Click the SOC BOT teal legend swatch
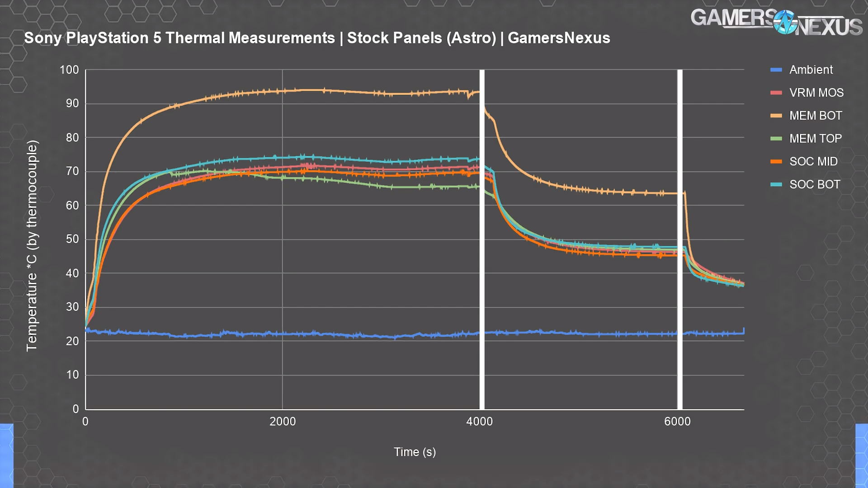This screenshot has width=868, height=488. (776, 184)
